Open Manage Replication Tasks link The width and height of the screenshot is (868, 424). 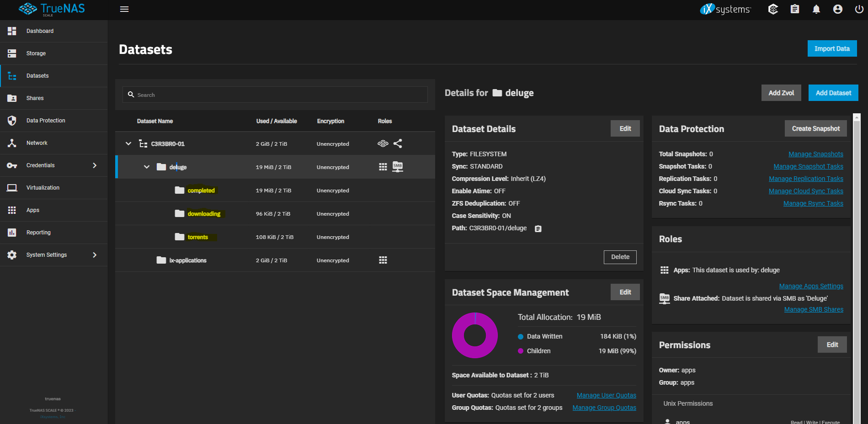click(806, 179)
